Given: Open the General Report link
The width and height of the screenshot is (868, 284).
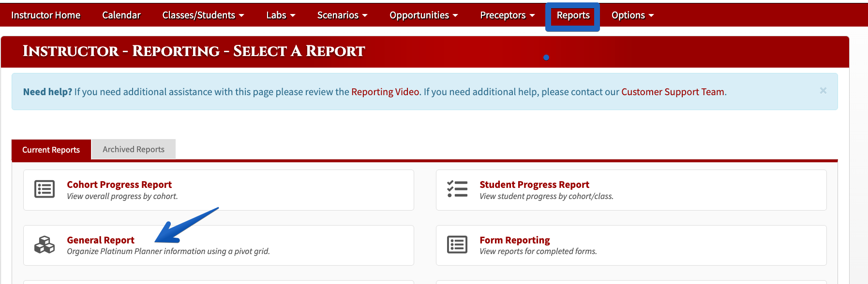Looking at the screenshot, I should pyautogui.click(x=101, y=240).
